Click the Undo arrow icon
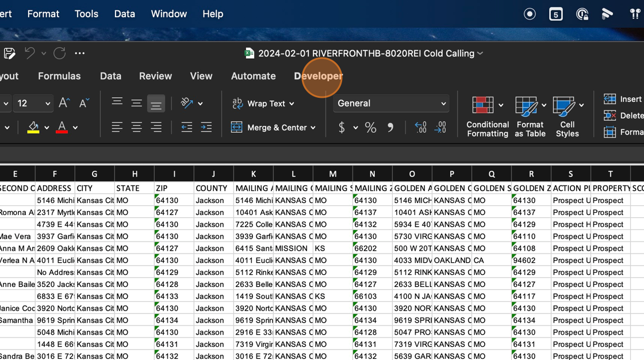Viewport: 644px width, 360px height. point(30,53)
